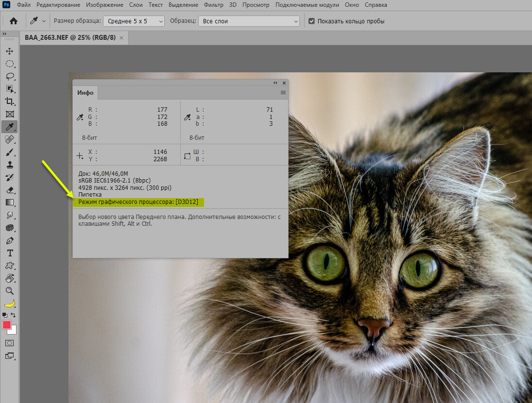Select the Инфо panel tab
Viewport: 532px width, 403px height.
click(85, 93)
